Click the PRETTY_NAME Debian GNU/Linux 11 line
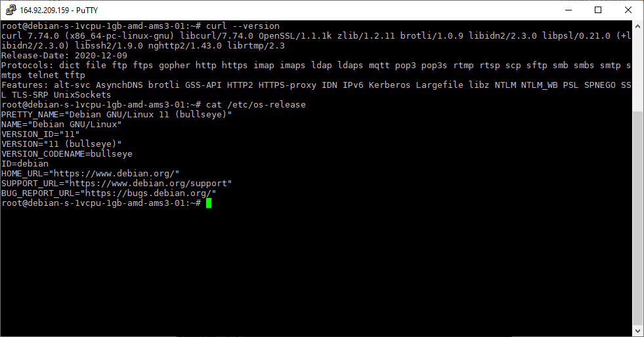644x337 pixels. point(117,114)
